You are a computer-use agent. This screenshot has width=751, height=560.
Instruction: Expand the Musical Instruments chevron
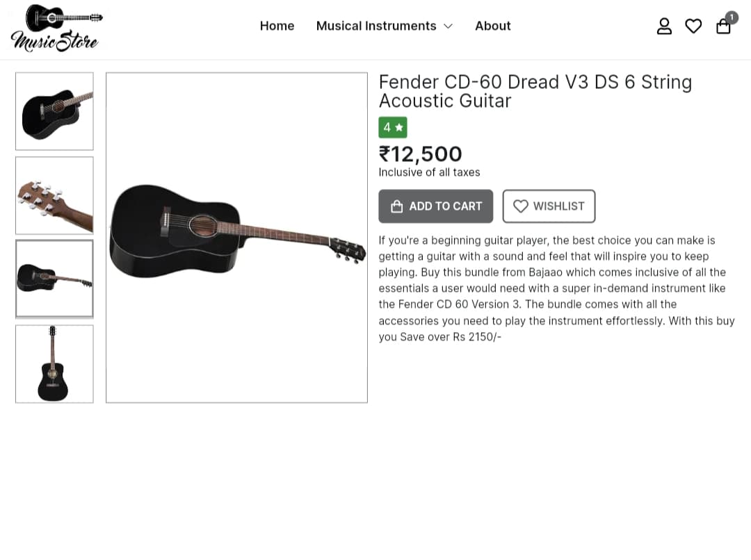[x=448, y=26]
